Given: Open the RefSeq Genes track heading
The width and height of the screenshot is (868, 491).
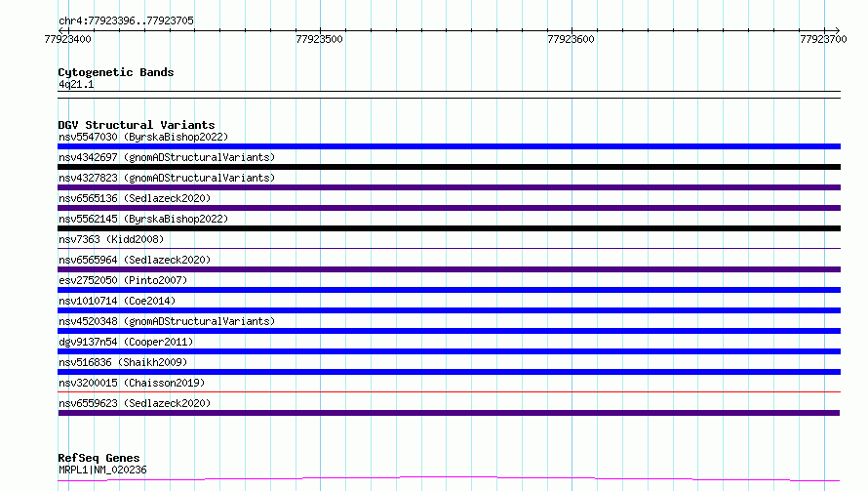Looking at the screenshot, I should [99, 458].
